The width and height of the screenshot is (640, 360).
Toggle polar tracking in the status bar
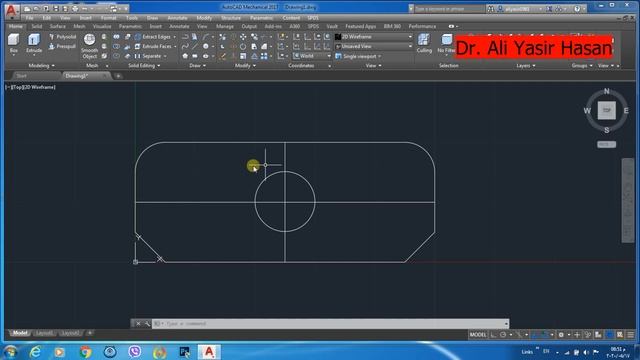(503, 335)
